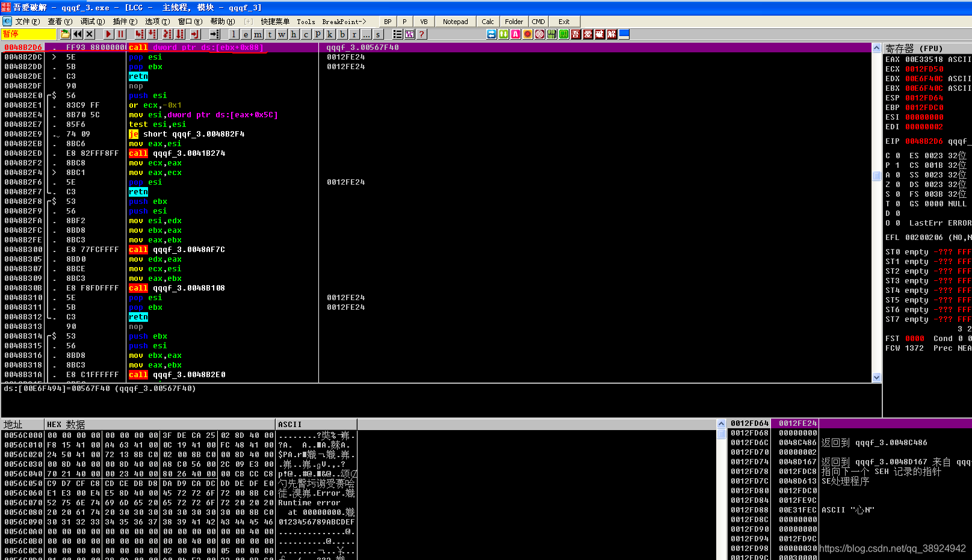
Task: Click the red 解 toolbar icon
Action: coord(612,34)
